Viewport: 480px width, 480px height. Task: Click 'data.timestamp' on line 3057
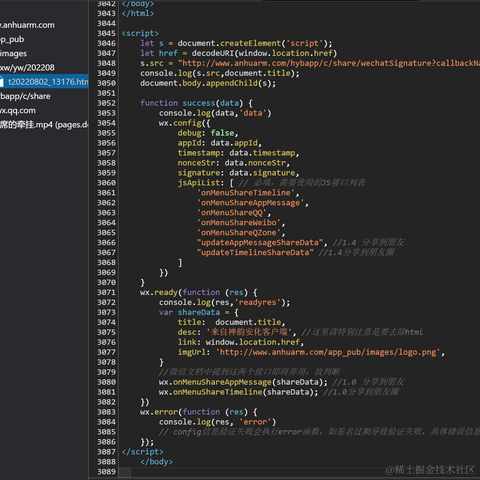(262, 153)
